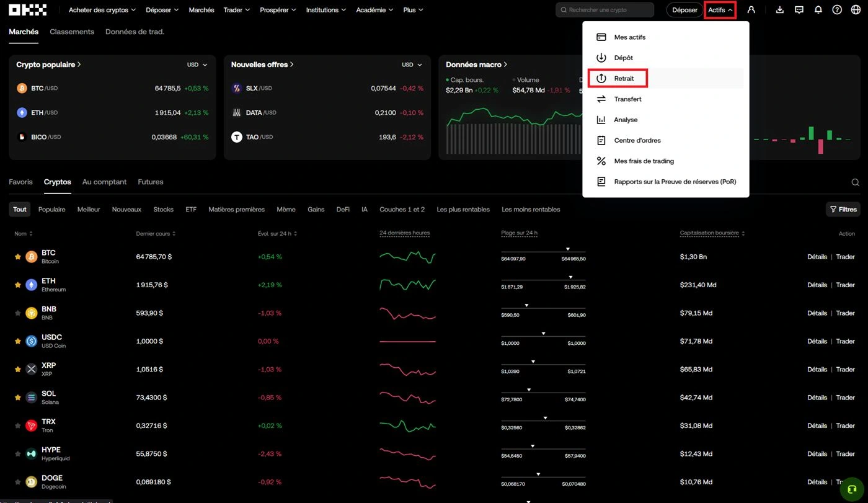Open the notifications bell

[x=818, y=10]
